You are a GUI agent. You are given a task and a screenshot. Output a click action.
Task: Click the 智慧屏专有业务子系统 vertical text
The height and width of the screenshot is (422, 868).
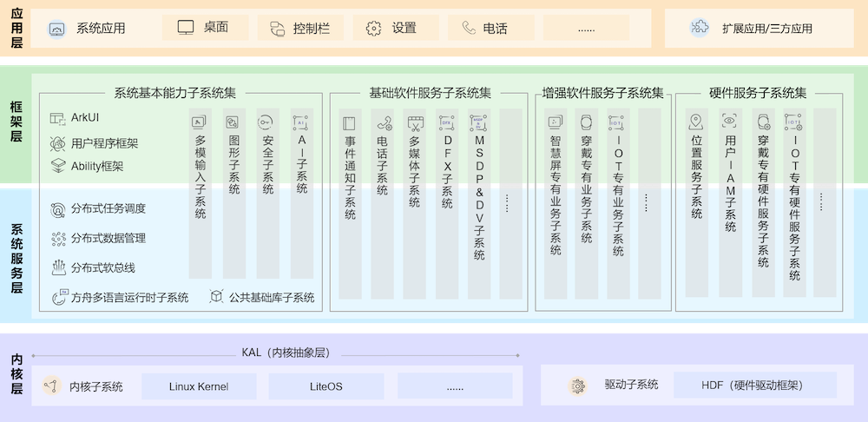556,195
